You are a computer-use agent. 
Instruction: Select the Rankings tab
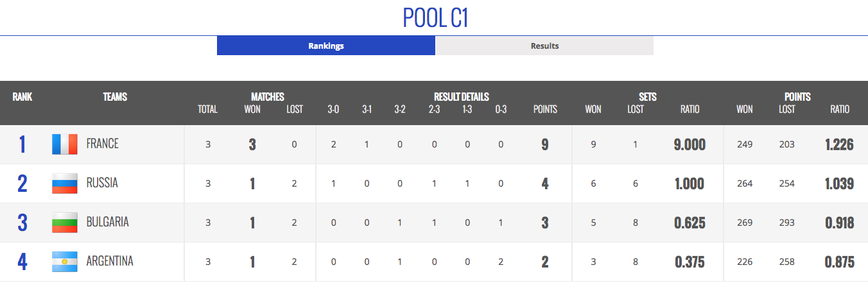(326, 46)
